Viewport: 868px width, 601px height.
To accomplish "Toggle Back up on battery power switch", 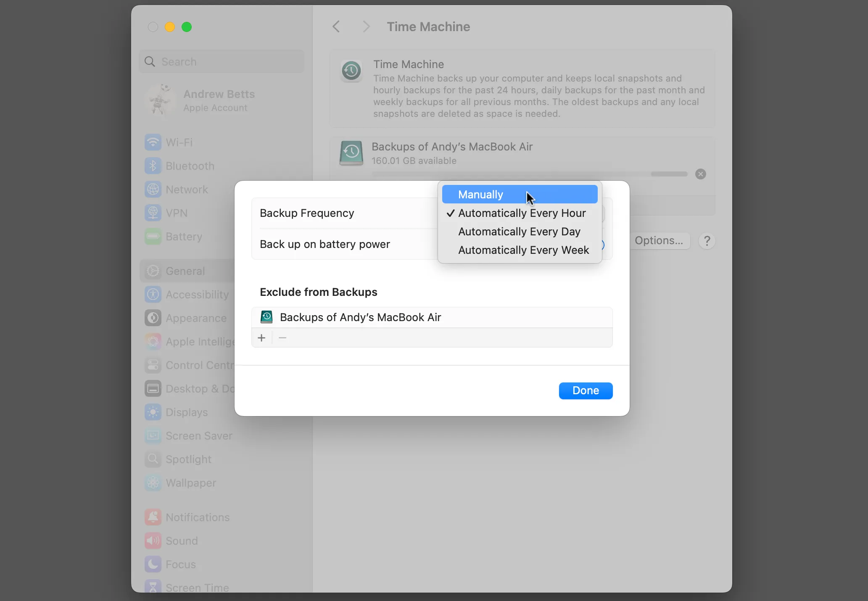I will [604, 245].
